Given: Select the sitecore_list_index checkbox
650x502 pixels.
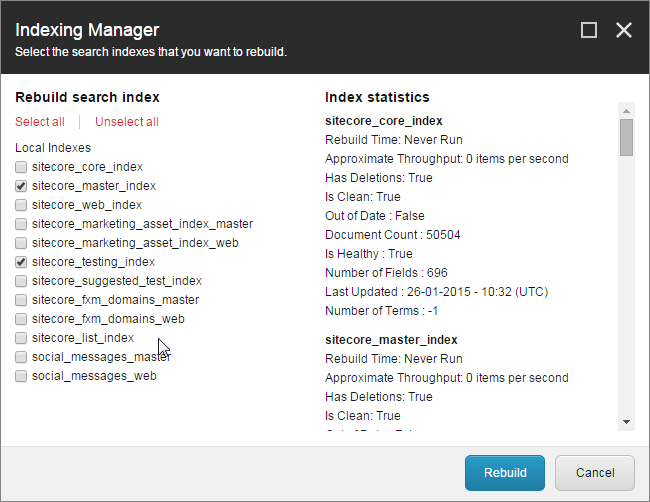Looking at the screenshot, I should point(21,338).
